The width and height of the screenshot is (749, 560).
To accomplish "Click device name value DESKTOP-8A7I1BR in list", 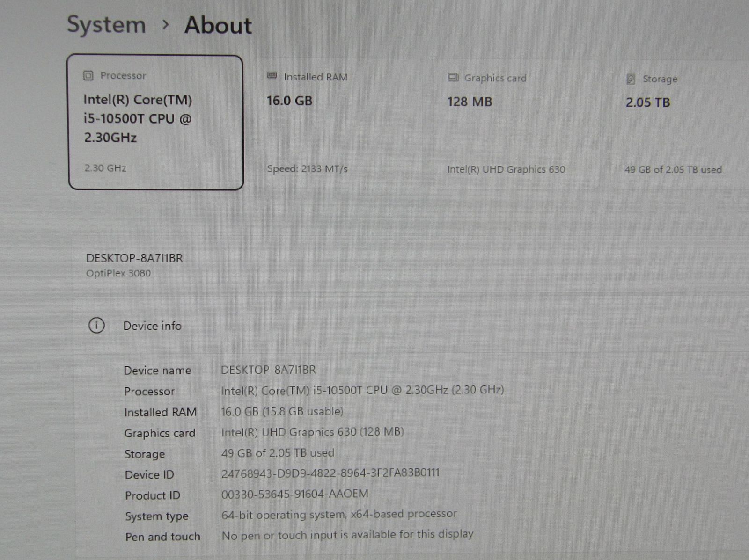I will point(269,370).
